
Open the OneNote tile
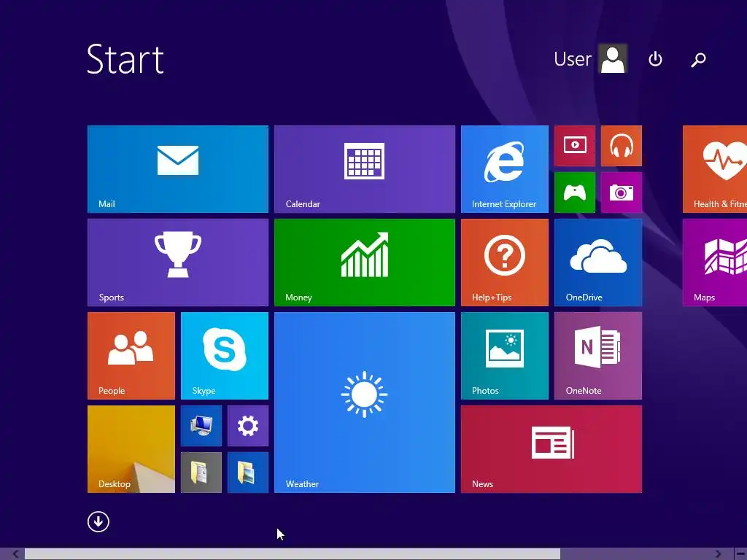click(598, 356)
